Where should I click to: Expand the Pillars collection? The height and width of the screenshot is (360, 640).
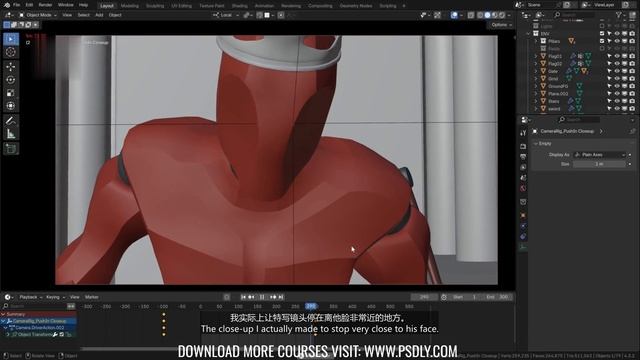536,41
